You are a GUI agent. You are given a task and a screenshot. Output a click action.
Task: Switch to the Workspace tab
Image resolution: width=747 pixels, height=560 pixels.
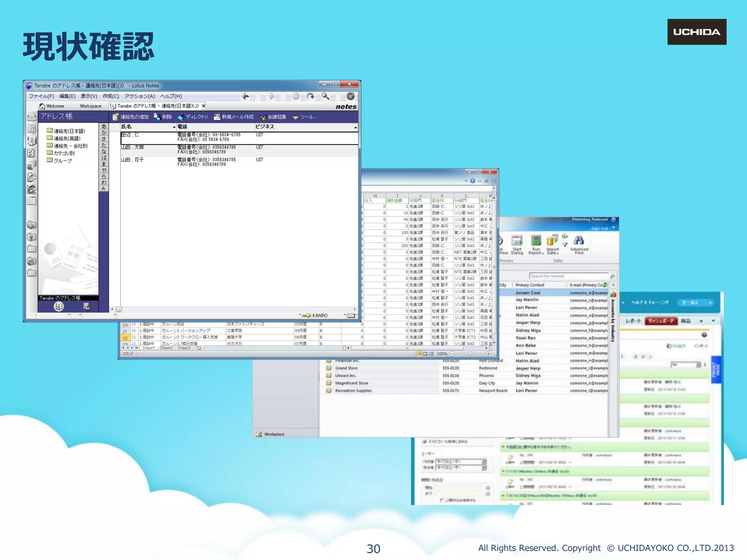click(x=90, y=106)
